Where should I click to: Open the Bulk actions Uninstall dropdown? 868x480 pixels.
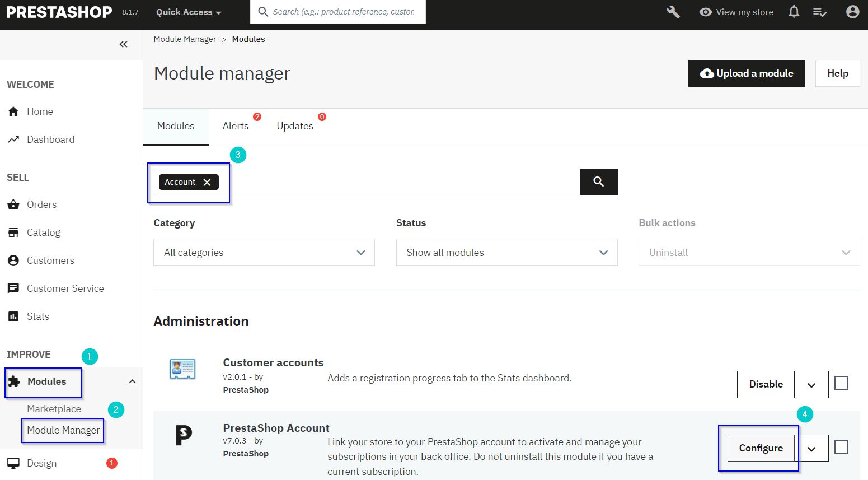(x=749, y=253)
